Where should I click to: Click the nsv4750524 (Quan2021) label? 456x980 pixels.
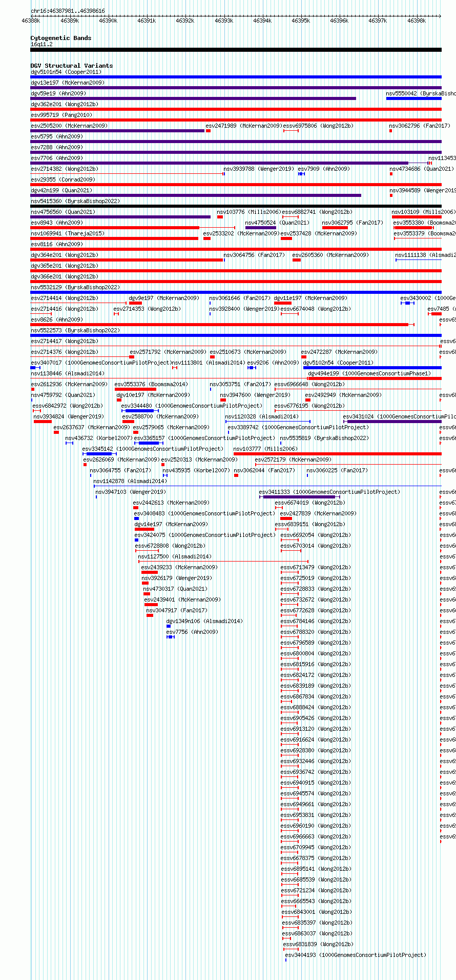point(278,223)
